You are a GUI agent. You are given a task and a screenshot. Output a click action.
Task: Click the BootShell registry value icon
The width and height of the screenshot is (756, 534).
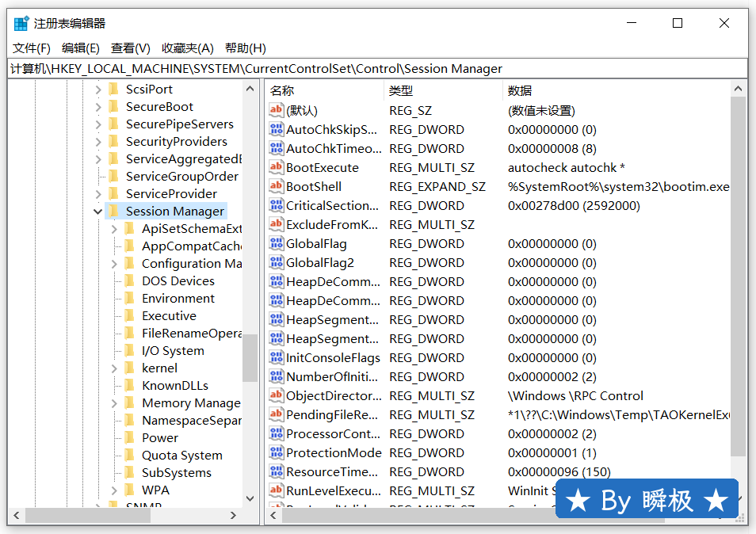[276, 187]
